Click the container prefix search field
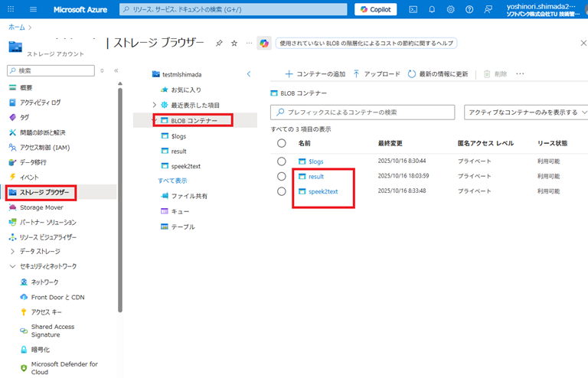This screenshot has width=588, height=378. coord(364,112)
